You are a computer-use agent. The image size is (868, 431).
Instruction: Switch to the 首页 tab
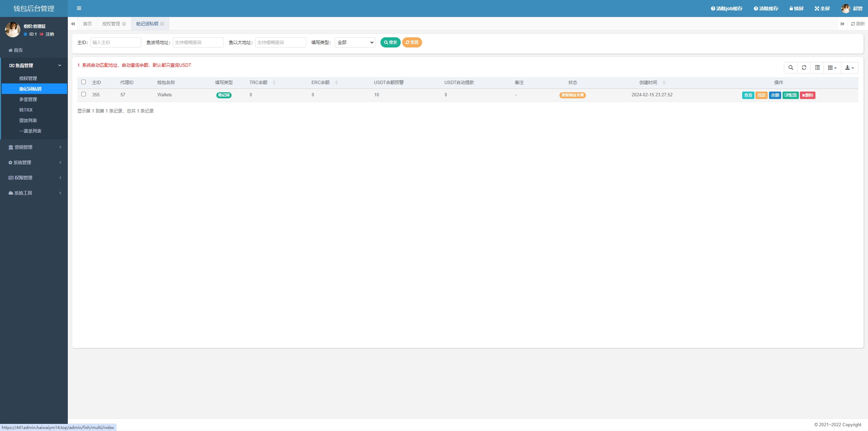click(87, 24)
